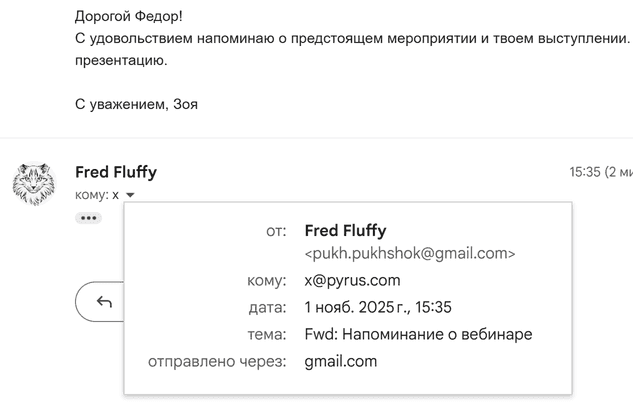Click Fred Fluffy's cat avatar
633x402 pixels.
point(33,183)
